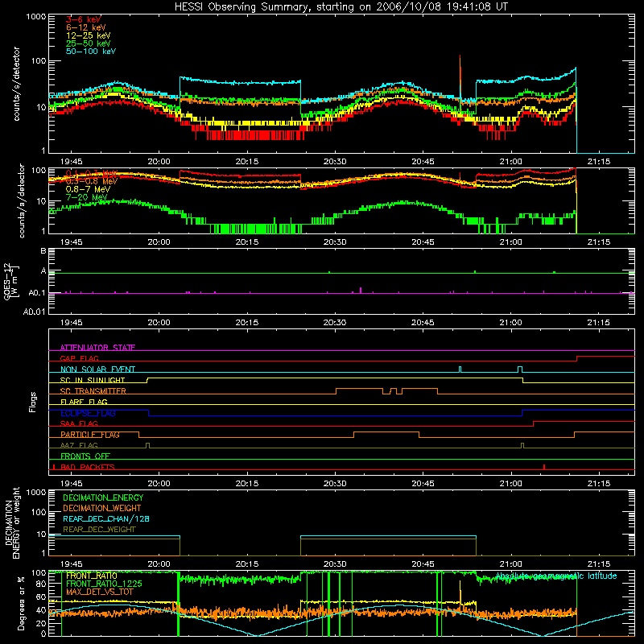Click the magenta GOES spike after 20:30
The height and width of the screenshot is (644, 644).
coord(361,290)
